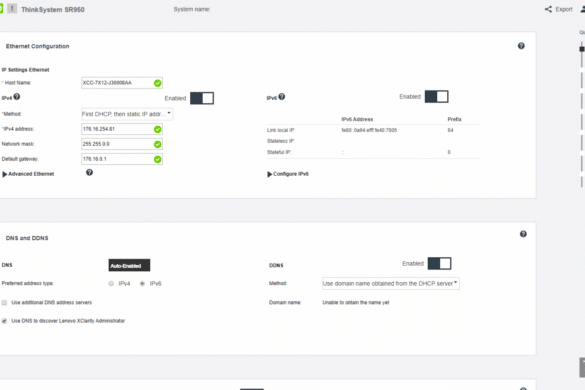This screenshot has width=585, height=390.
Task: Open the IPv4 help question mark icon
Action: coord(17,97)
